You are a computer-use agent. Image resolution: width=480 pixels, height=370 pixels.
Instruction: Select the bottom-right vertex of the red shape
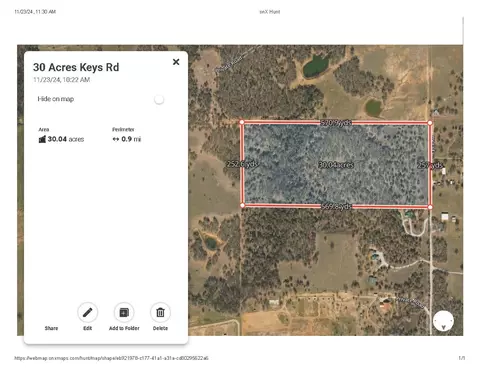click(430, 207)
